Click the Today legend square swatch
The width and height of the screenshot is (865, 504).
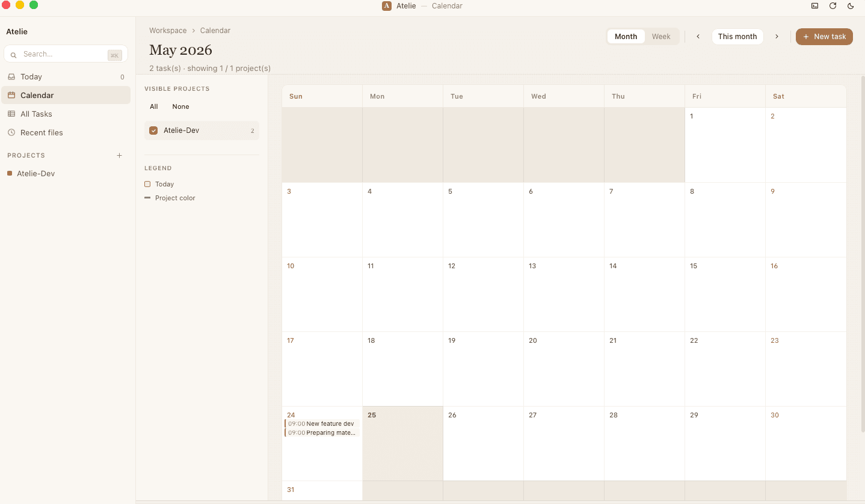[x=147, y=184]
